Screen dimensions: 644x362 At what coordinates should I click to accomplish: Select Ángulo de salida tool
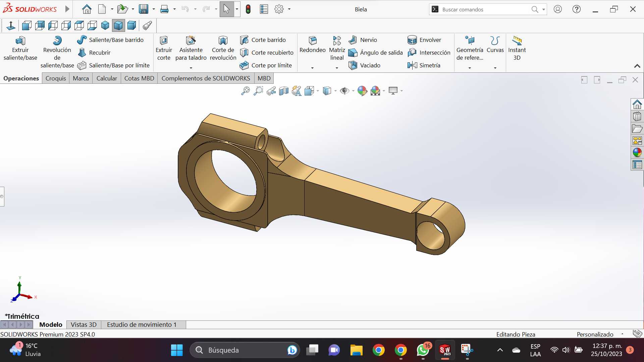[375, 53]
